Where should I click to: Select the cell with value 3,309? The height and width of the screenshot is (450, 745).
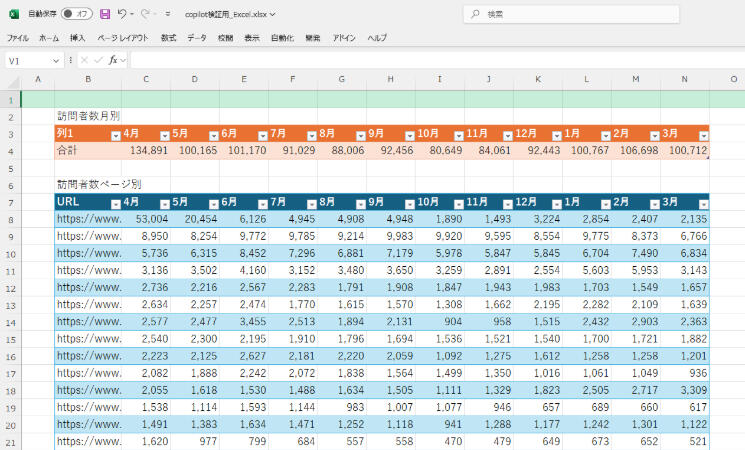685,390
